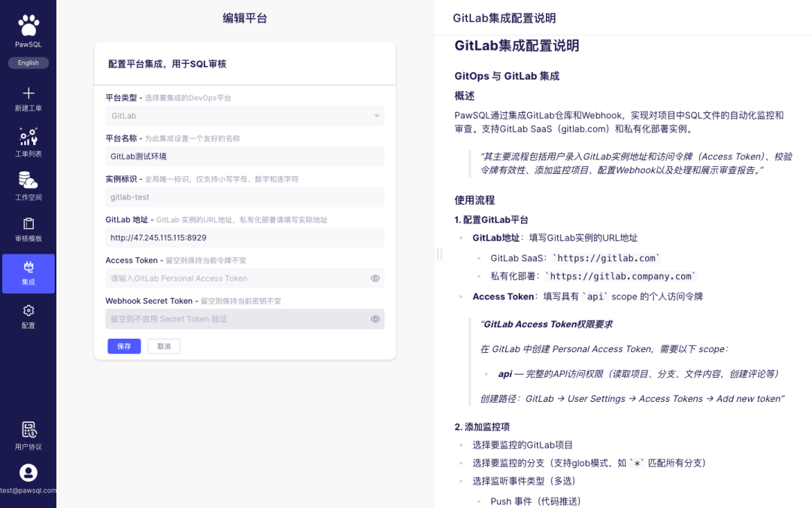Viewport: 812px width, 508px height.
Task: Click GitLab Access Token权限要求 quote title
Action: point(547,324)
